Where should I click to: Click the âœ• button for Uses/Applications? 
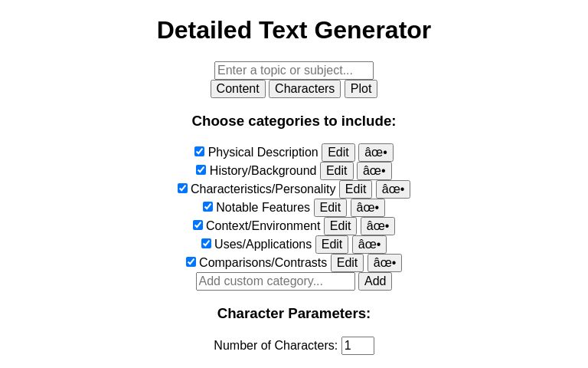pos(369,245)
